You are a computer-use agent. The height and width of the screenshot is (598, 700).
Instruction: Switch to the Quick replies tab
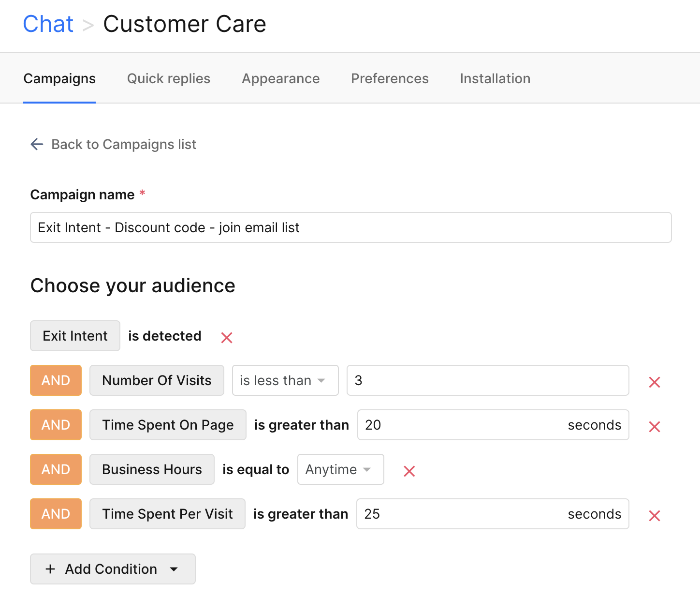coord(169,78)
